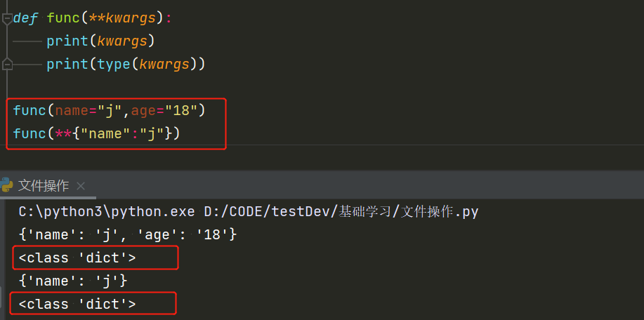Click Python icon on run tab

[7, 185]
